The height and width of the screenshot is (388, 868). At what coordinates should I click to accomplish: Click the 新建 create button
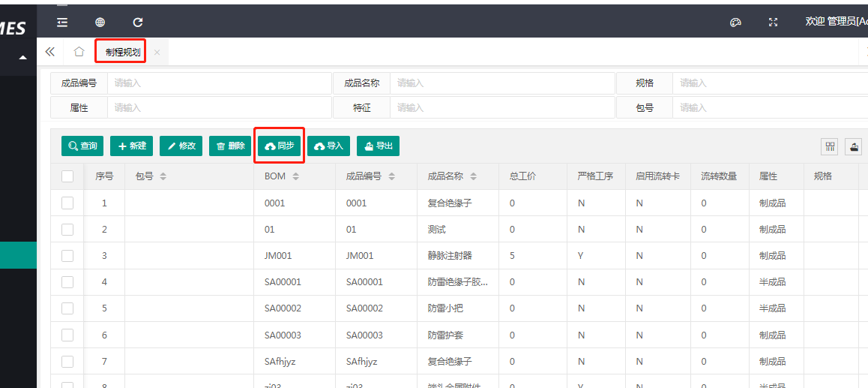coord(131,146)
